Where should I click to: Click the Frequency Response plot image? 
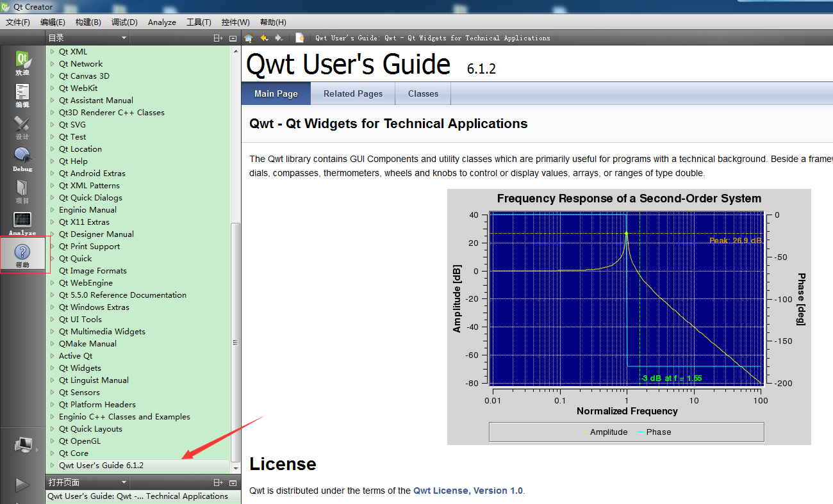click(629, 316)
